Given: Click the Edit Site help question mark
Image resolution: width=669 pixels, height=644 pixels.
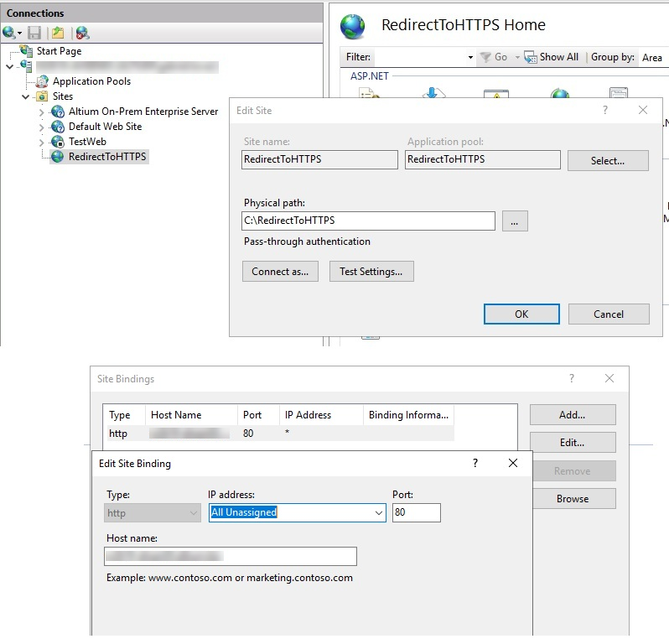Looking at the screenshot, I should tap(605, 110).
